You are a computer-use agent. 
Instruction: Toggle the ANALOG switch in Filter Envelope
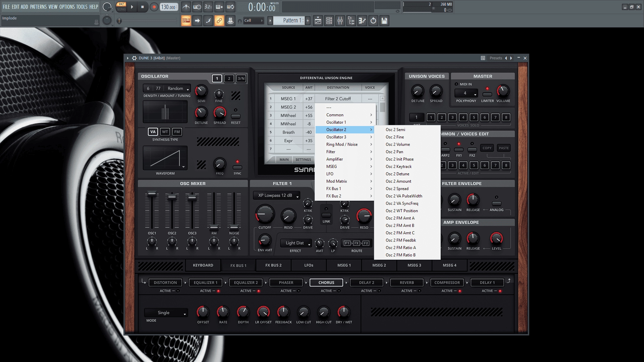[496, 203]
